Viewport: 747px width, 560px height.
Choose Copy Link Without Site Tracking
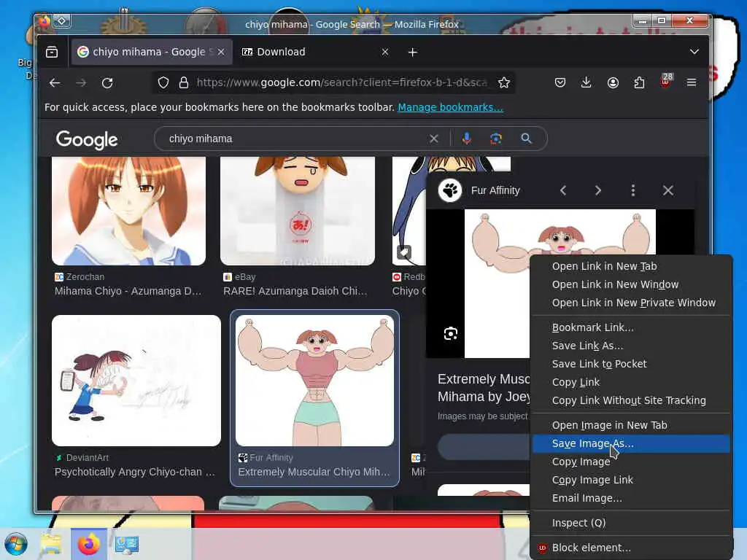[631, 400]
